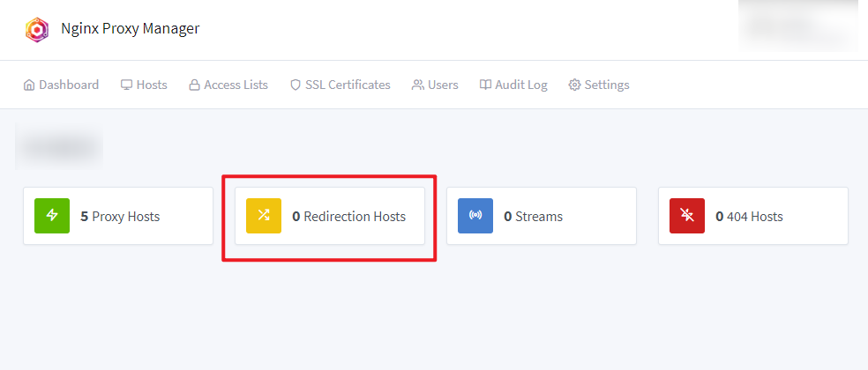Click the Nginx Proxy Manager hexagon logo
The width and height of the screenshot is (868, 370).
click(37, 29)
